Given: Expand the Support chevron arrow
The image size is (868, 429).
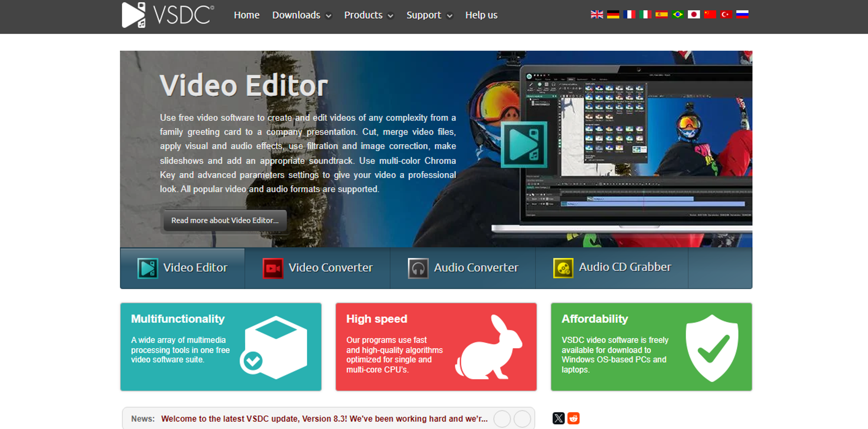Looking at the screenshot, I should 450,16.
